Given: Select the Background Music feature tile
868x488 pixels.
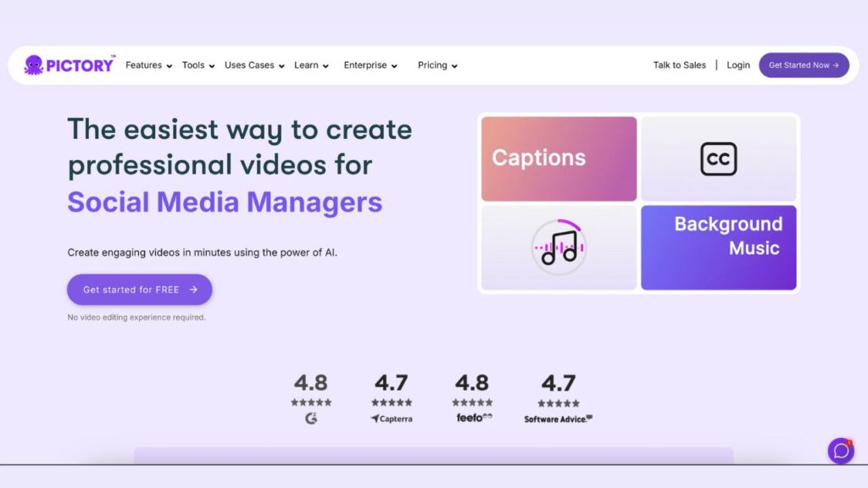Looking at the screenshot, I should (x=718, y=247).
